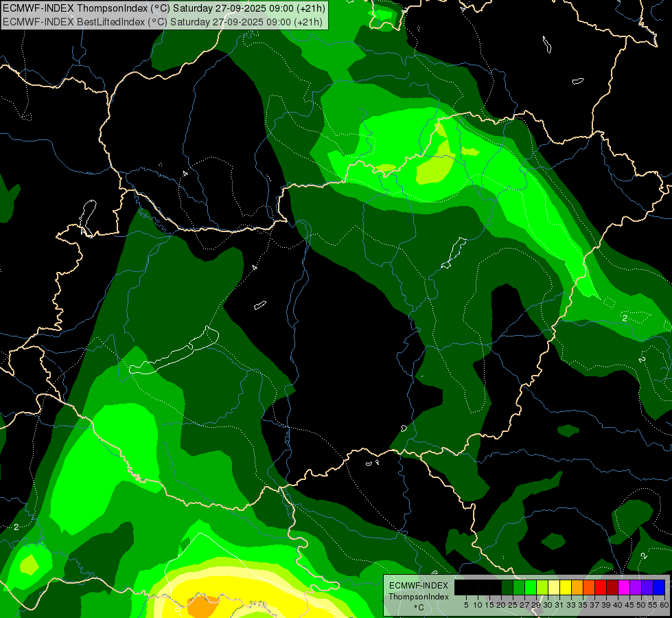Click the legend scale value 45
The width and height of the screenshot is (672, 618).
coord(629,605)
